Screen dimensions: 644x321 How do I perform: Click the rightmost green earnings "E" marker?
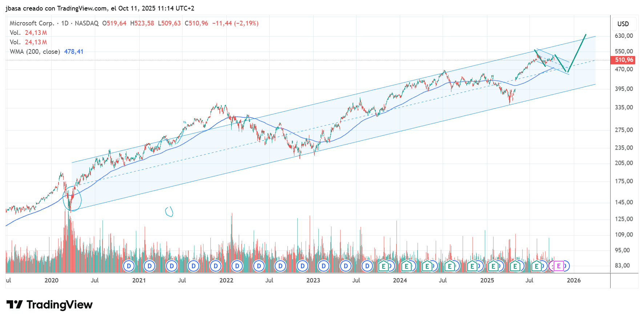coord(536,266)
